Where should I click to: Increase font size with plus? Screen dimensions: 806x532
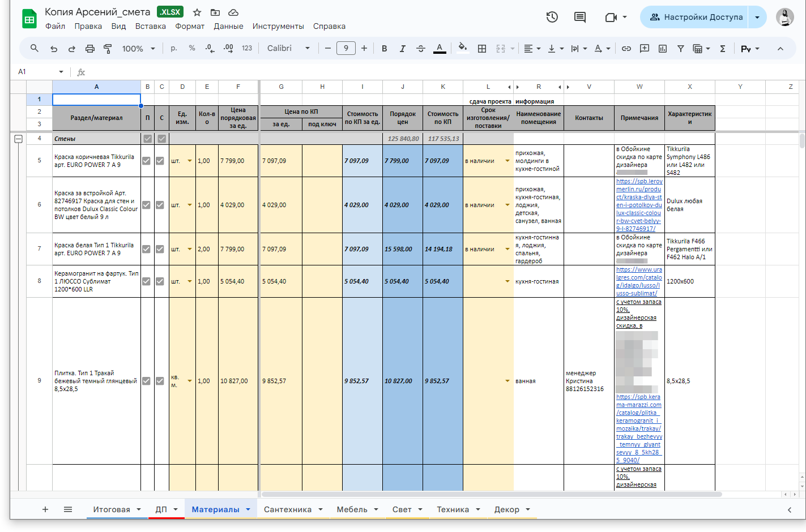[x=364, y=49]
